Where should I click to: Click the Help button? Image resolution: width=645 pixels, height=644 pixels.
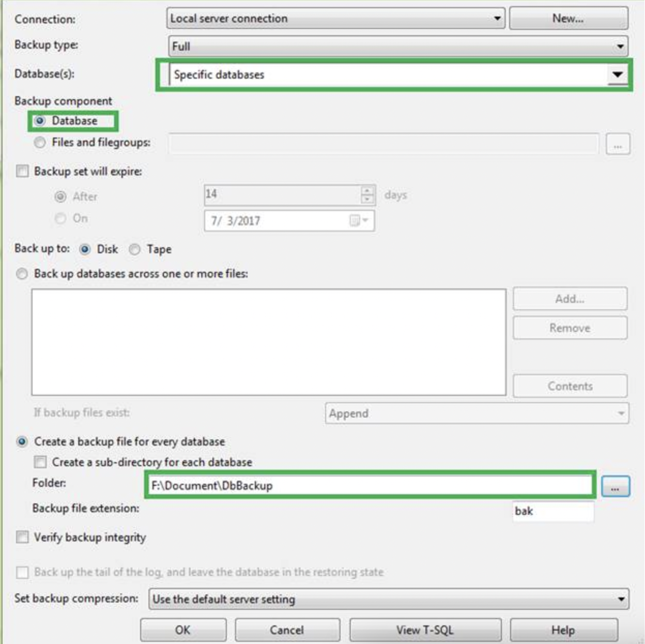click(x=564, y=630)
